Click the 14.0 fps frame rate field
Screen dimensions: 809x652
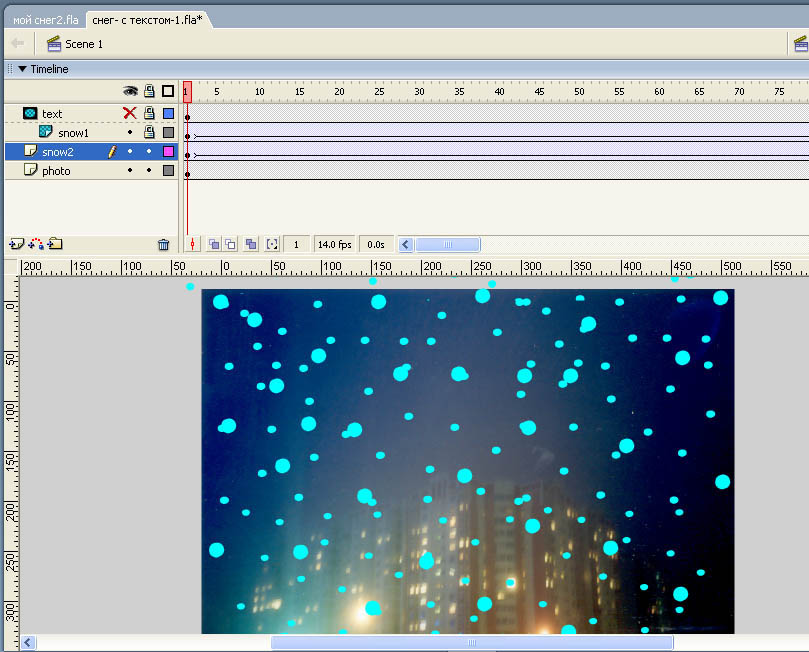click(334, 244)
